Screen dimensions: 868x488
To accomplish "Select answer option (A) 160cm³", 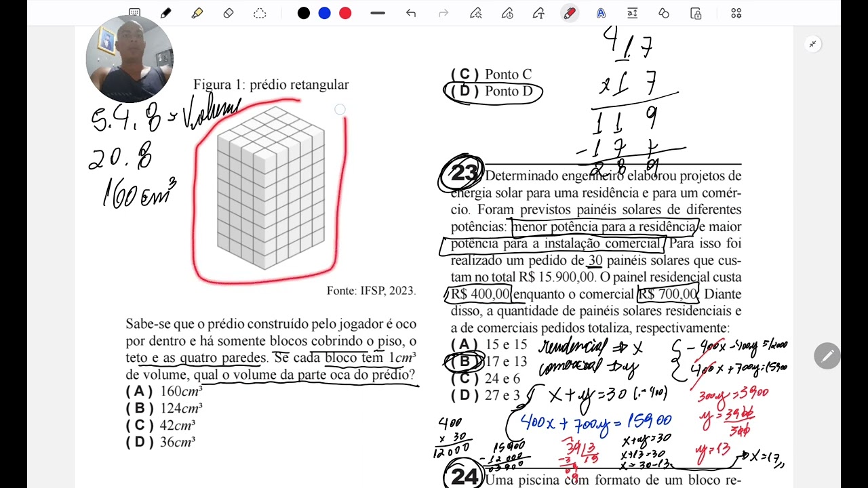I will pyautogui.click(x=164, y=391).
